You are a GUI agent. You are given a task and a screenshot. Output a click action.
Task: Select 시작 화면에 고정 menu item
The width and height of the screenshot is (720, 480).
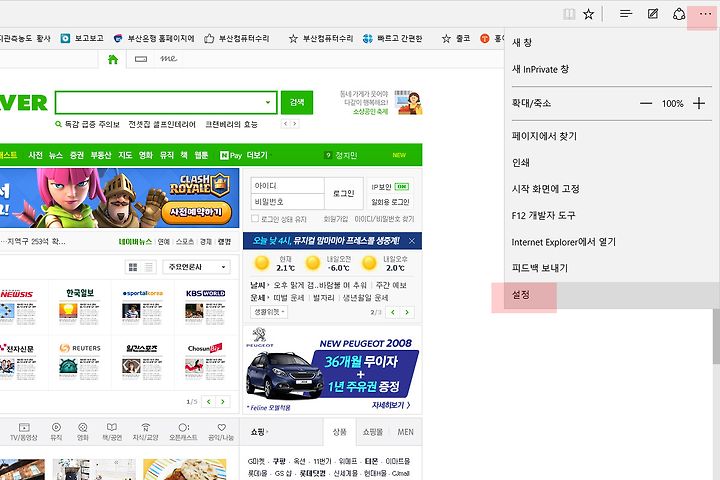(x=612, y=189)
